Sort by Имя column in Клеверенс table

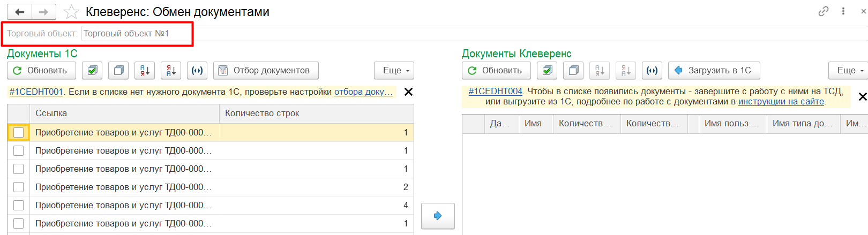tap(536, 124)
